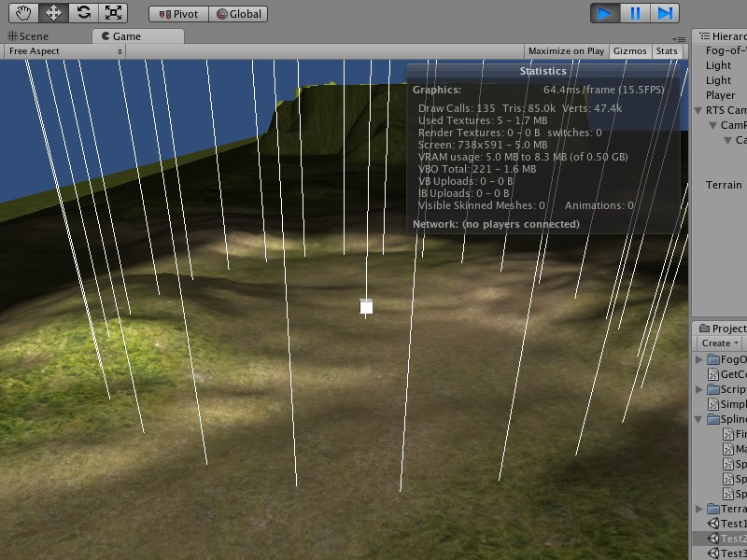
Task: Hide the Stats overlay
Action: tap(667, 51)
